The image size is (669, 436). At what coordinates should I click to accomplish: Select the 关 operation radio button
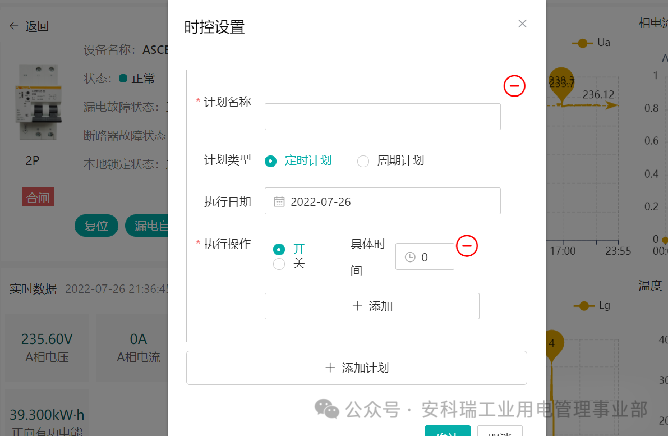pos(279,264)
